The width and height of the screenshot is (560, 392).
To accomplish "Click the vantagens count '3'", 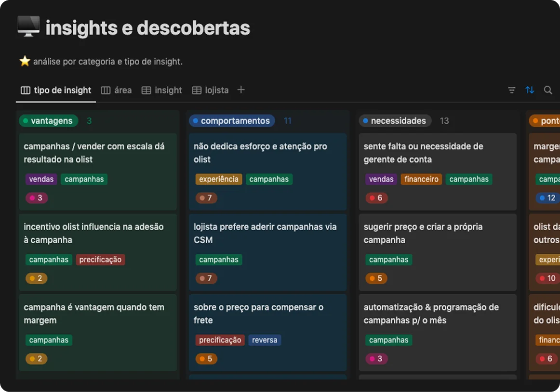I will pos(89,121).
